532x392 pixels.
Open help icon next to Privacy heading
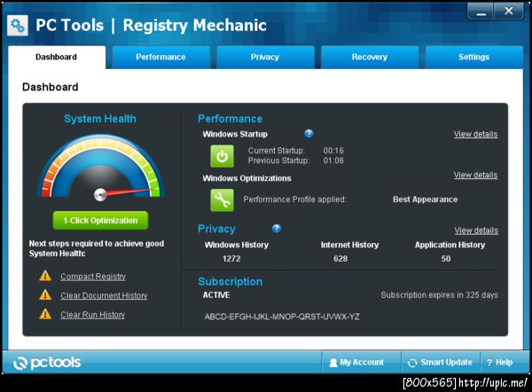coord(277,229)
